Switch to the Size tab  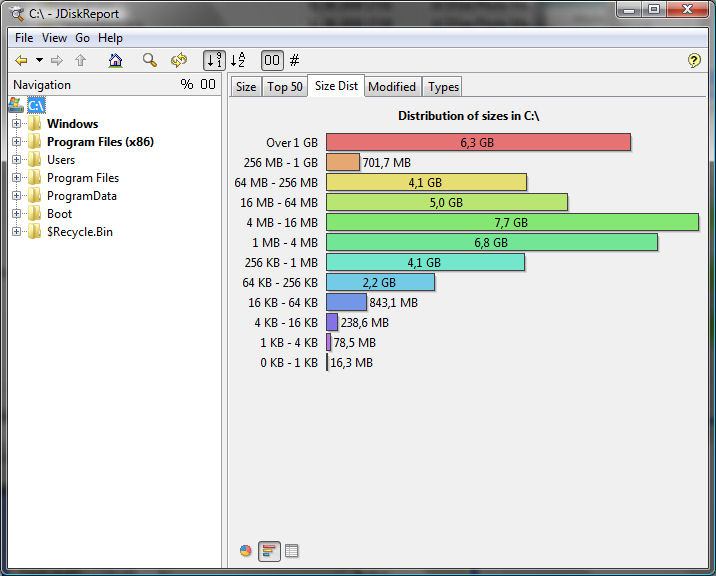(x=246, y=87)
